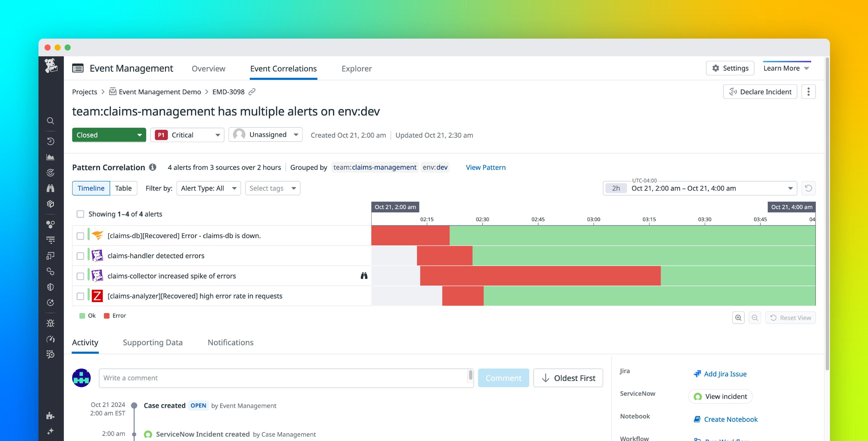
Task: Open the Explorer tab in Event Management
Action: pos(357,69)
